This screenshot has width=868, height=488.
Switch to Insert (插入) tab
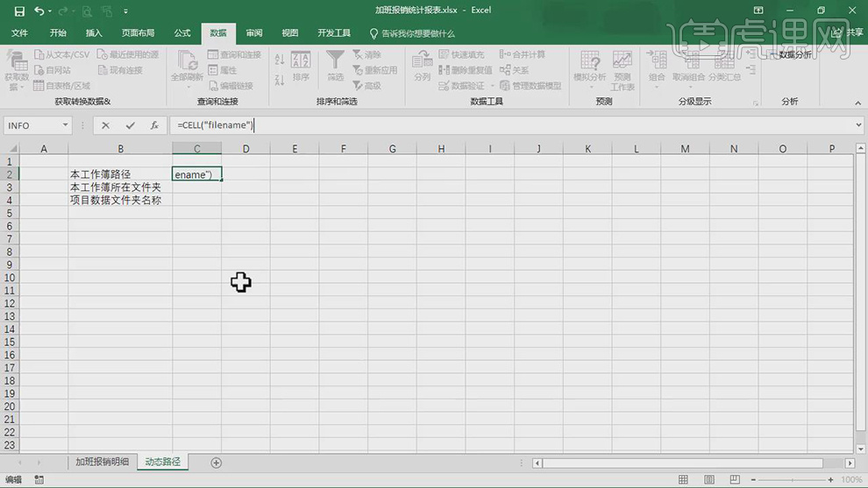tap(94, 33)
